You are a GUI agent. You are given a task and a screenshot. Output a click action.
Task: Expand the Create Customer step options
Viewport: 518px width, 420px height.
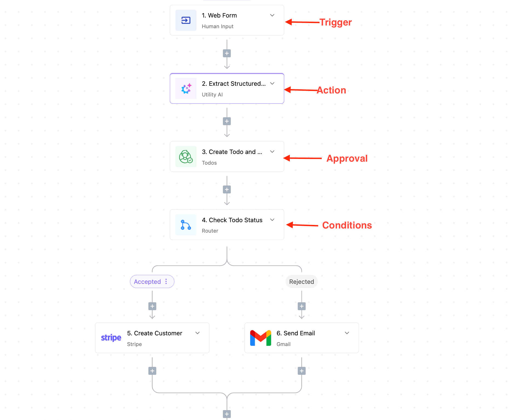(x=198, y=333)
